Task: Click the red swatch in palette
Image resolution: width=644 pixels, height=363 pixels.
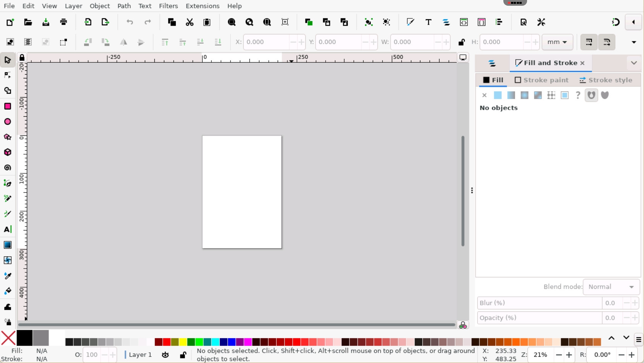Action: coord(167,342)
